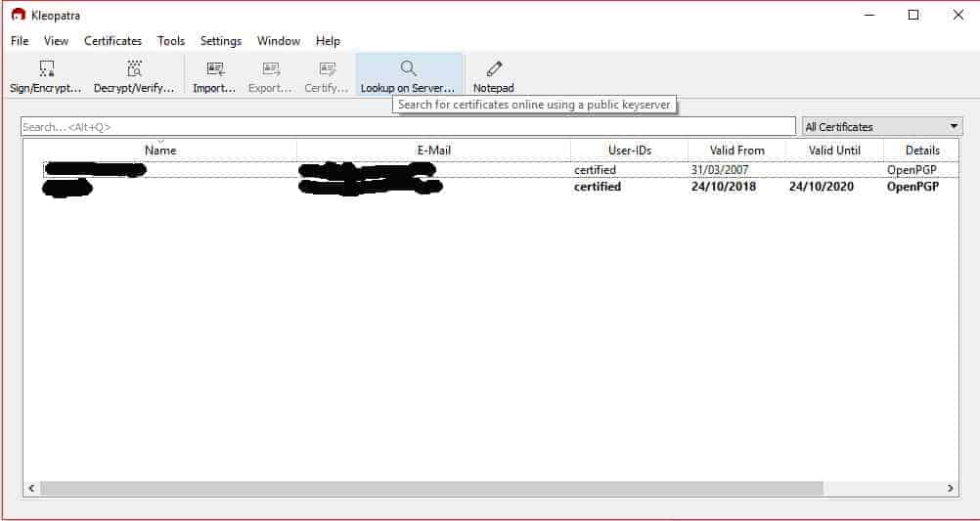980x521 pixels.
Task: Select the certificate dated 24/10/2018
Action: point(491,187)
